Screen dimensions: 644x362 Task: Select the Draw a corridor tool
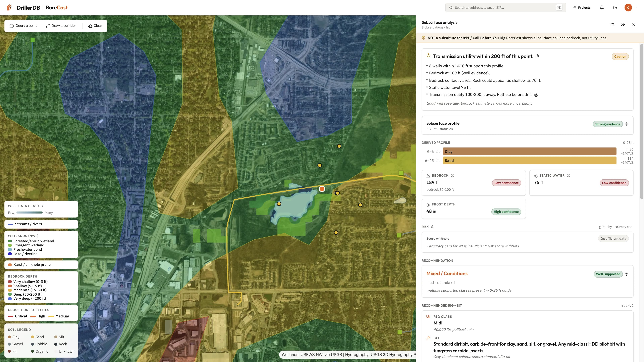61,26
